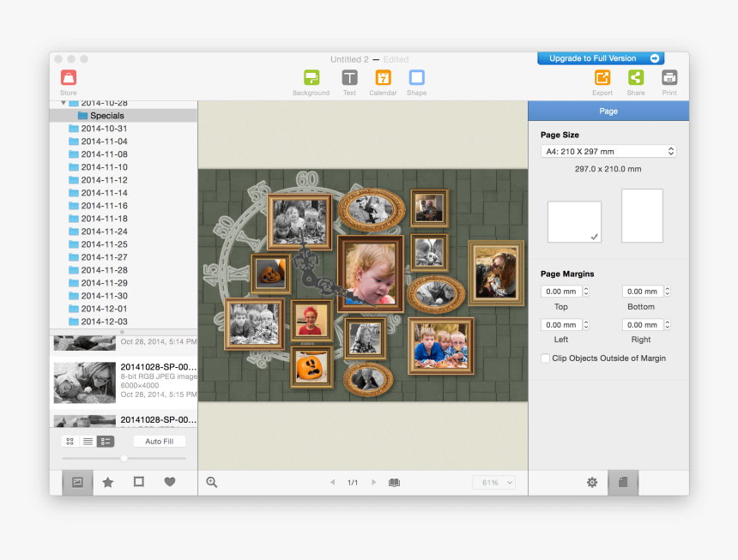738x560 pixels.
Task: Switch photo list to grid view
Action: click(70, 441)
